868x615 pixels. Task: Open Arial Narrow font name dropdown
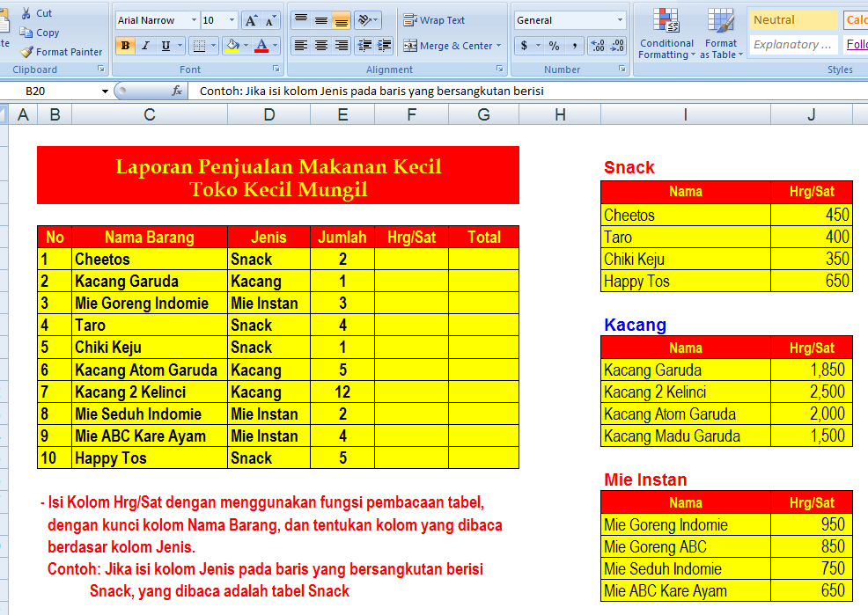(194, 20)
